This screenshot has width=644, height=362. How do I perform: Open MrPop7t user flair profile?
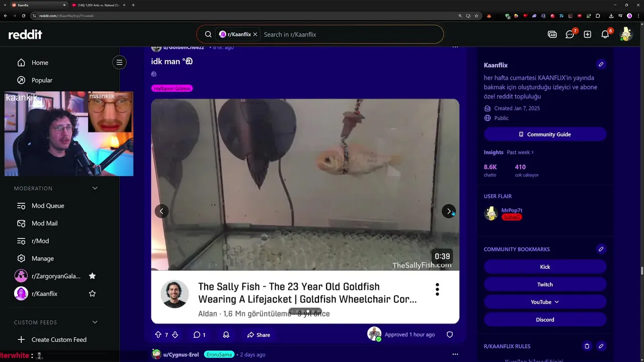512,210
